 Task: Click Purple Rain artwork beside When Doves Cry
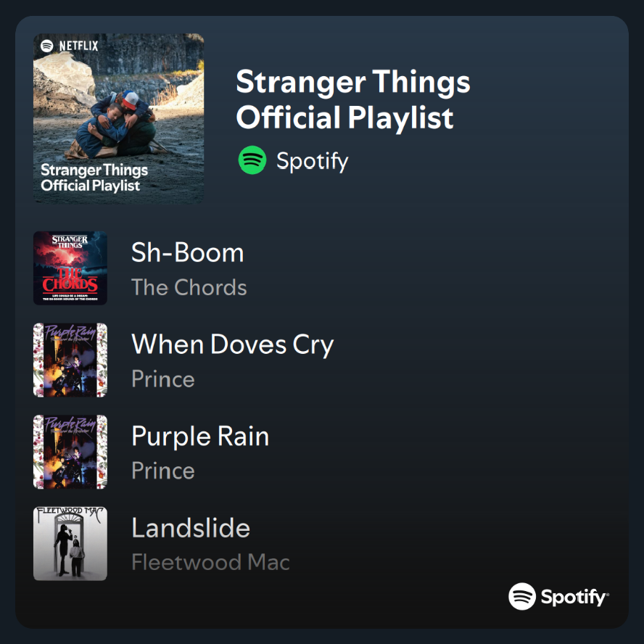tap(70, 360)
